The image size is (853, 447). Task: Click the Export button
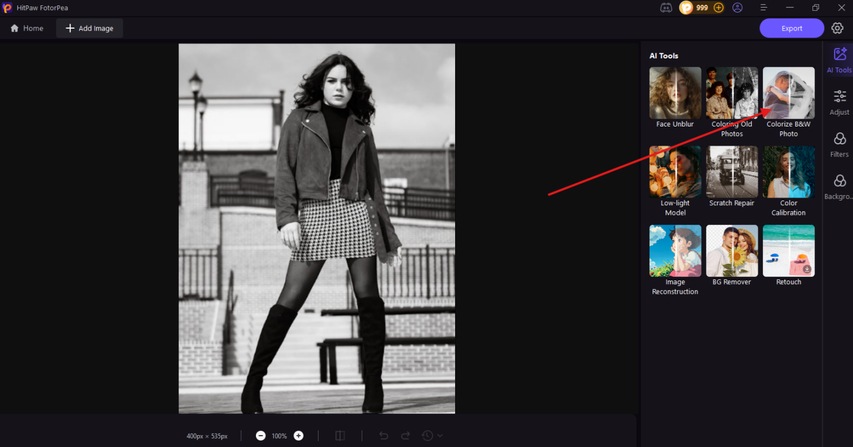(x=792, y=28)
